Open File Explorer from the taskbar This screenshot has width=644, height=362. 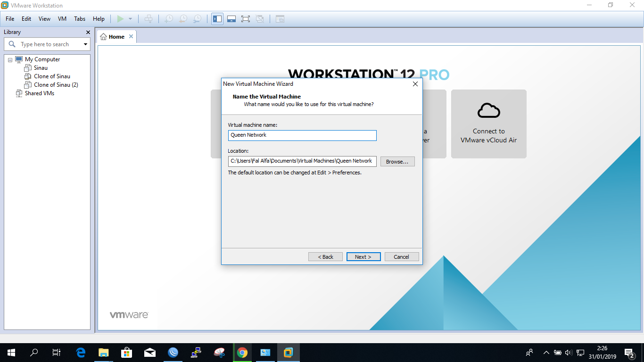(103, 353)
